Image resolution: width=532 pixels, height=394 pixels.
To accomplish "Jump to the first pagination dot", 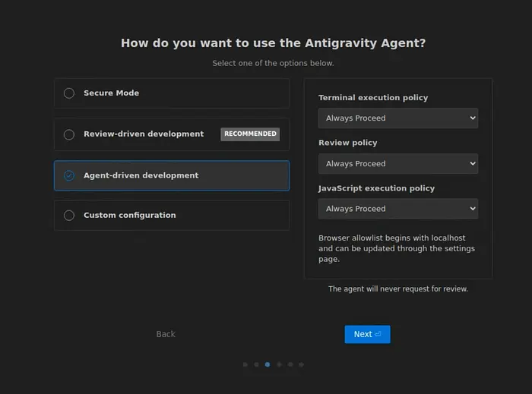I will click(245, 364).
